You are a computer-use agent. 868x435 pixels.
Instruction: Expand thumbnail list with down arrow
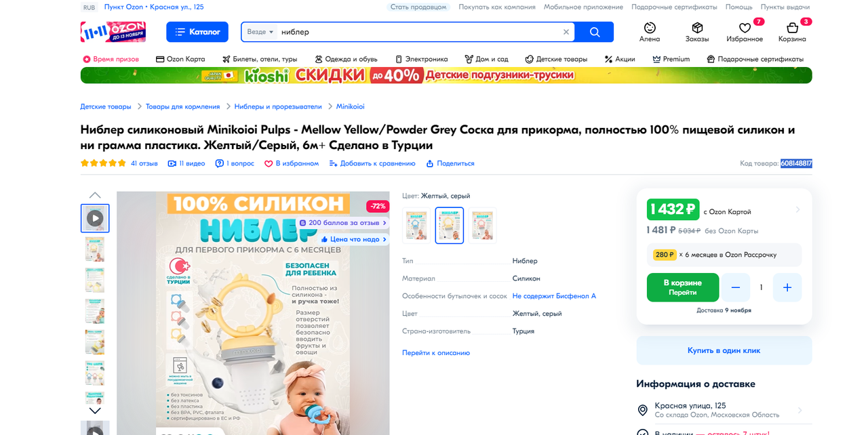click(x=95, y=411)
